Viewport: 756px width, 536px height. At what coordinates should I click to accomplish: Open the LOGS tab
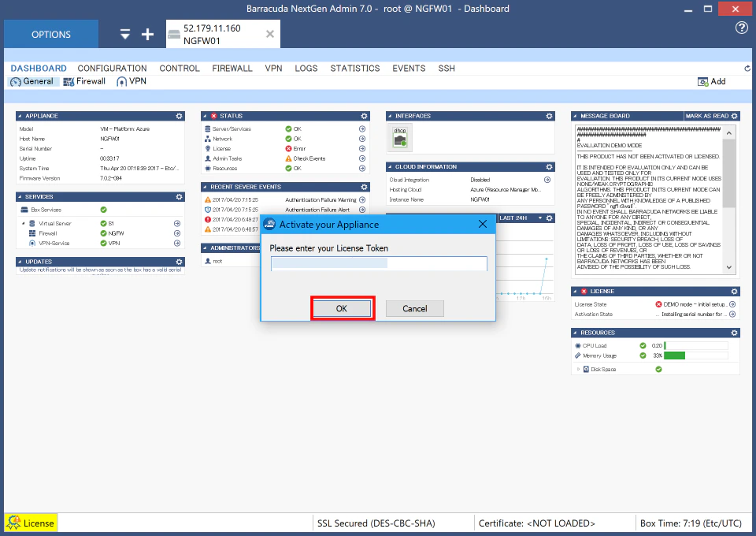306,69
